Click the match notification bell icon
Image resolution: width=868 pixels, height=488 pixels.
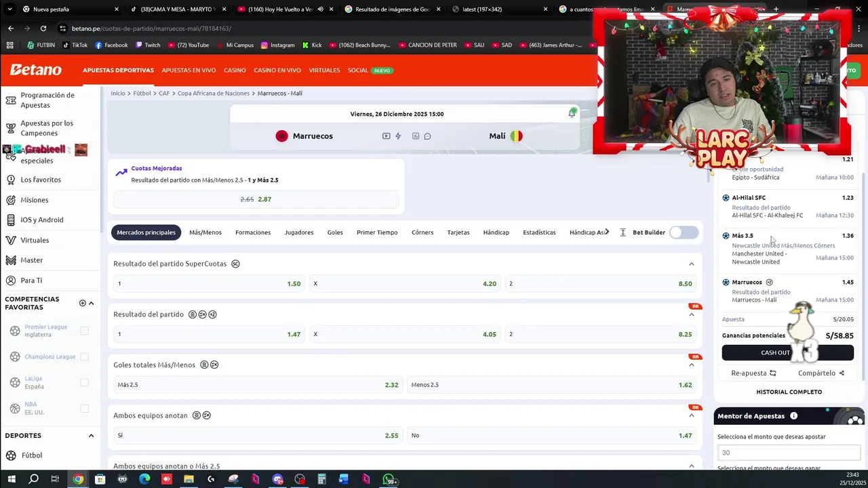(x=572, y=114)
